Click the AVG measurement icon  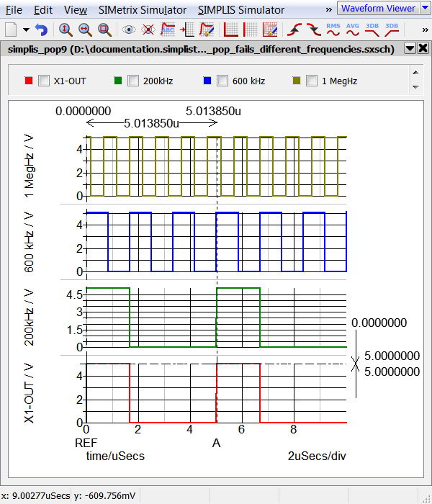click(353, 30)
